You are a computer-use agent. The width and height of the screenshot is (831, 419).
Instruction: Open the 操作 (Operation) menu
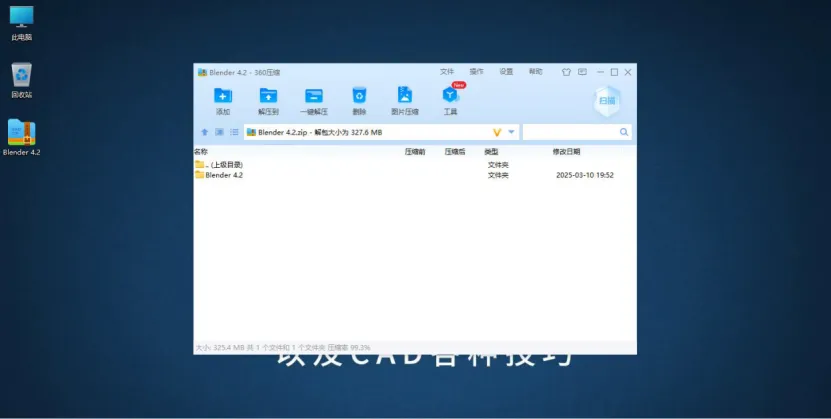tap(476, 72)
